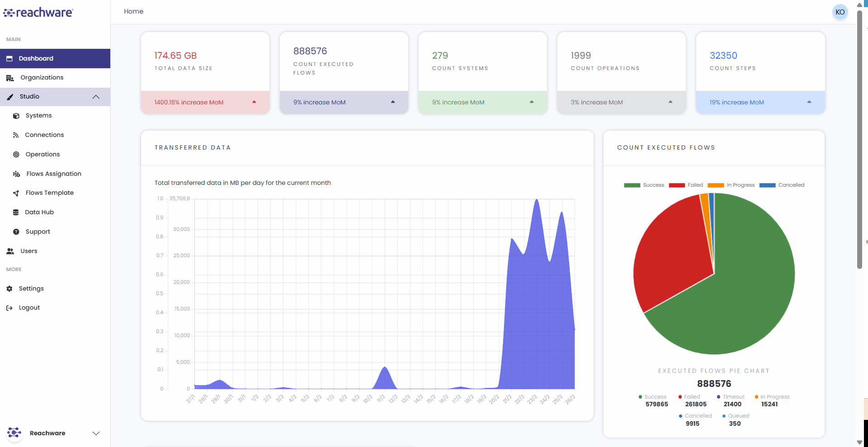The image size is (868, 447).
Task: Click the Flows Assignation icon
Action: point(17,174)
